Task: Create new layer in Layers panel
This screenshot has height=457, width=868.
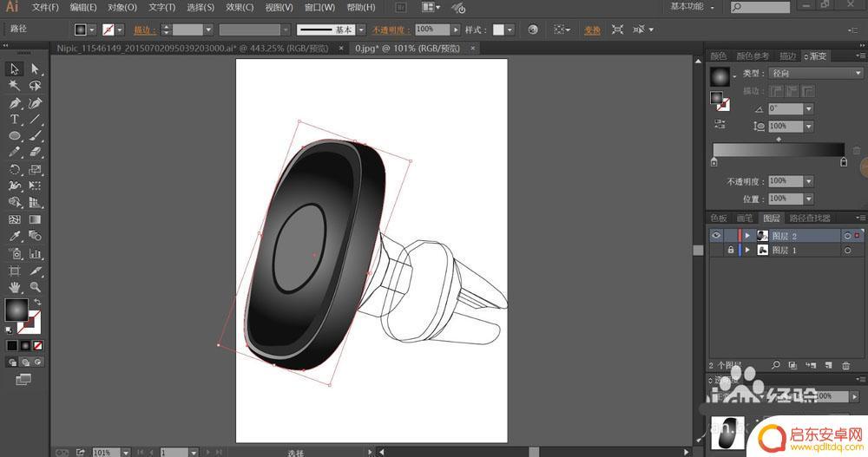Action: pos(828,365)
